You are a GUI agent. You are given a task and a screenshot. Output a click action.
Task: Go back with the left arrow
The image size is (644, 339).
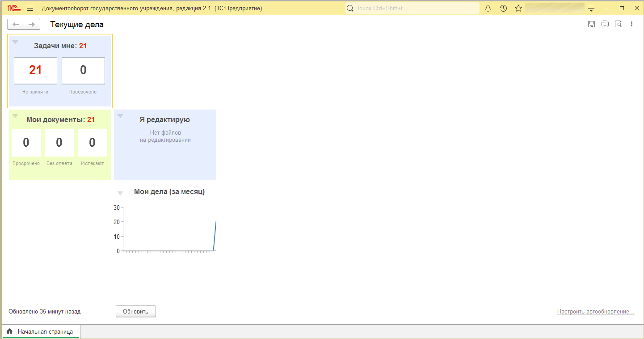16,25
